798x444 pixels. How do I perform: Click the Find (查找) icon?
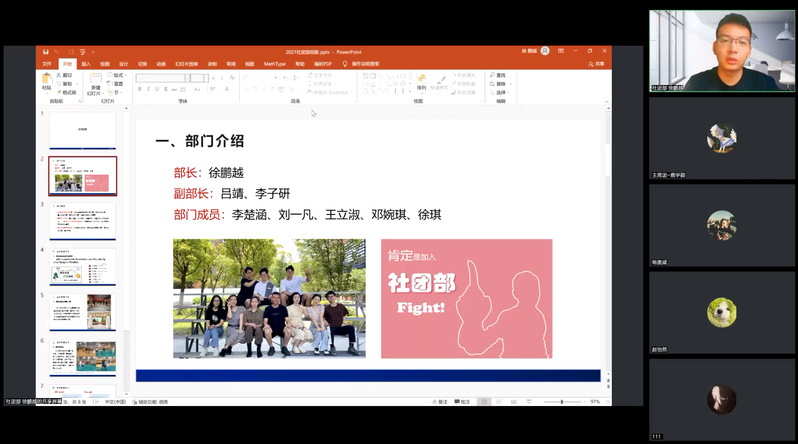[x=497, y=75]
